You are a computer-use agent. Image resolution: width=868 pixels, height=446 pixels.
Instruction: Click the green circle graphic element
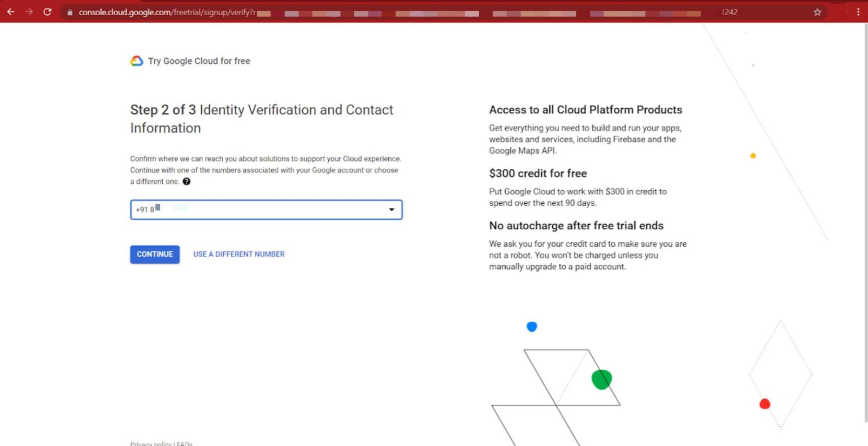(601, 379)
